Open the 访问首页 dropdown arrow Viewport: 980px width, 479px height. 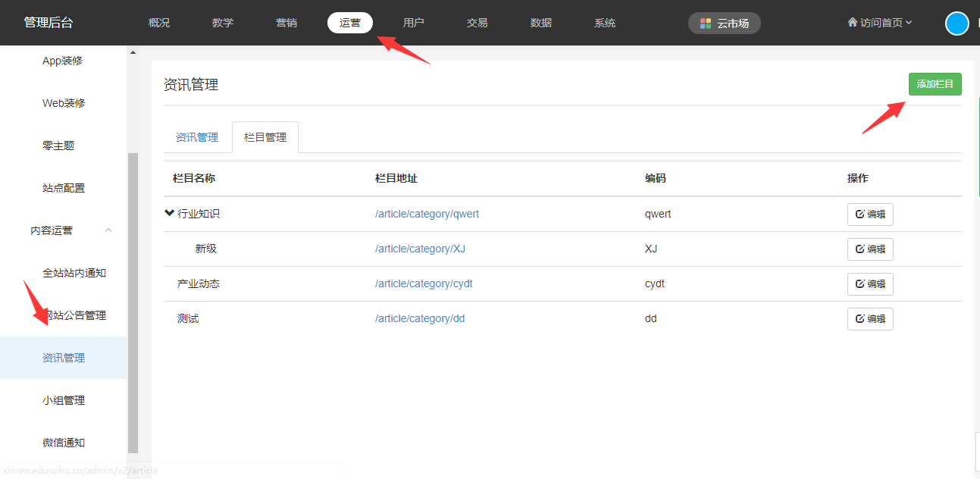(909, 23)
